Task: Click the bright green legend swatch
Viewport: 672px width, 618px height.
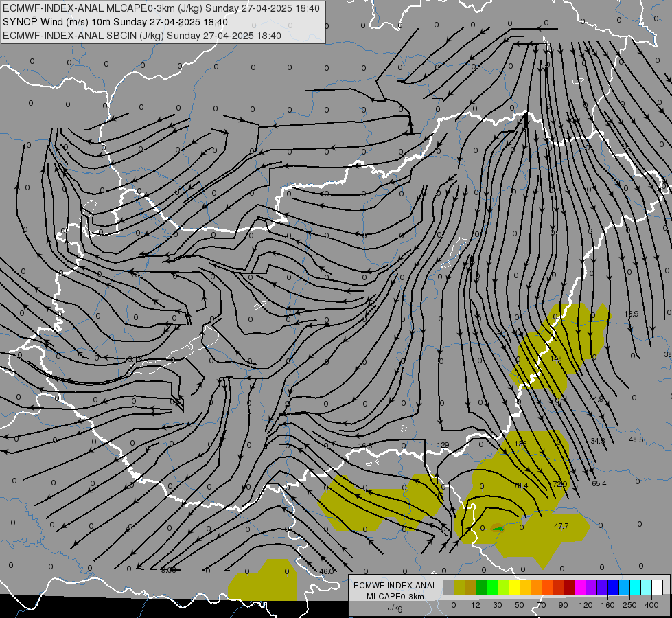Action: point(493,587)
